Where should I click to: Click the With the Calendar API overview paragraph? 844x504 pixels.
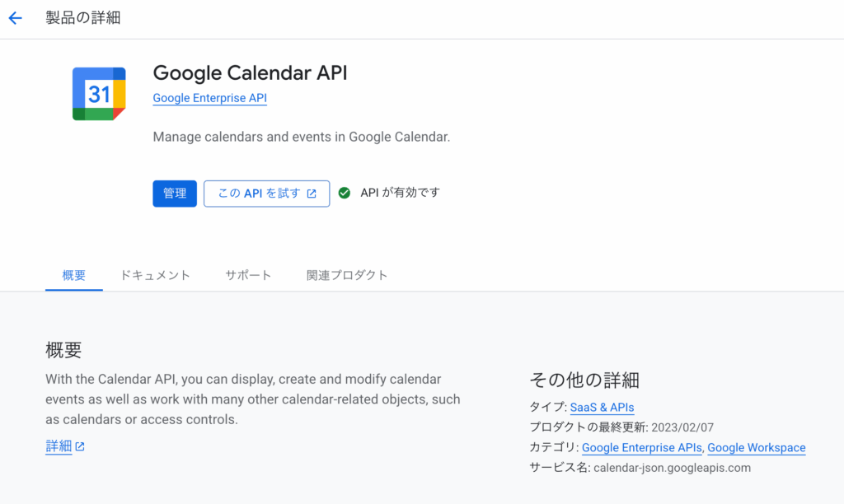coord(253,399)
